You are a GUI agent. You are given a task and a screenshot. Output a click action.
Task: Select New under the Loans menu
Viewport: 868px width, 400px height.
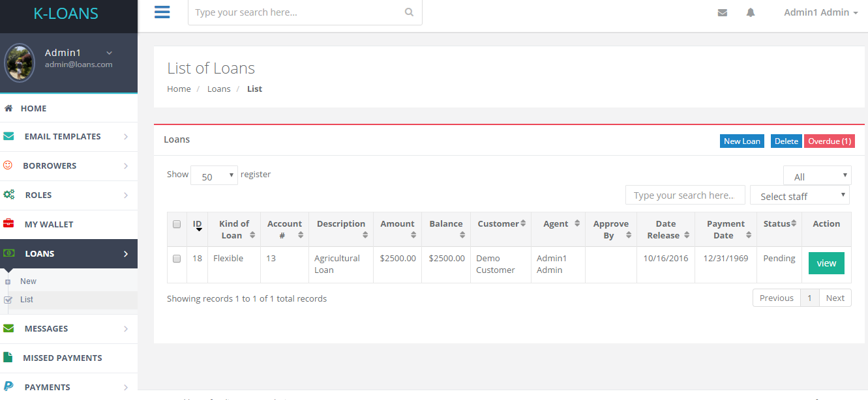(28, 281)
